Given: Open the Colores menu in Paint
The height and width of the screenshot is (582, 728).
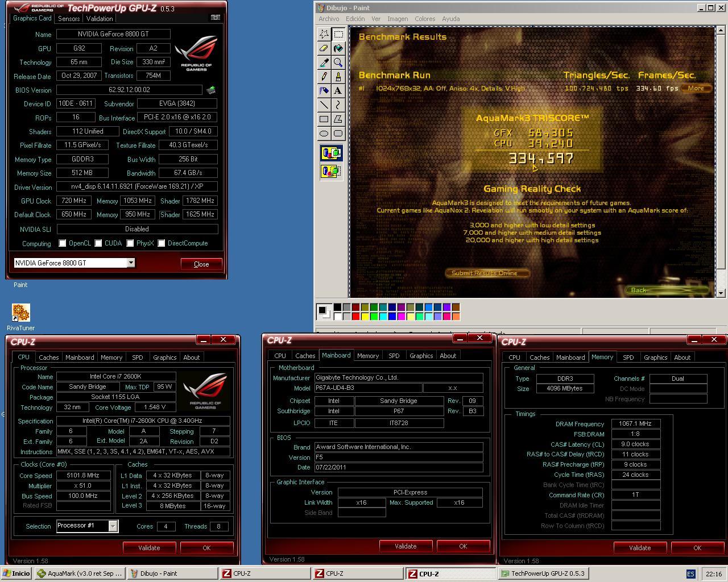Looking at the screenshot, I should [x=425, y=19].
